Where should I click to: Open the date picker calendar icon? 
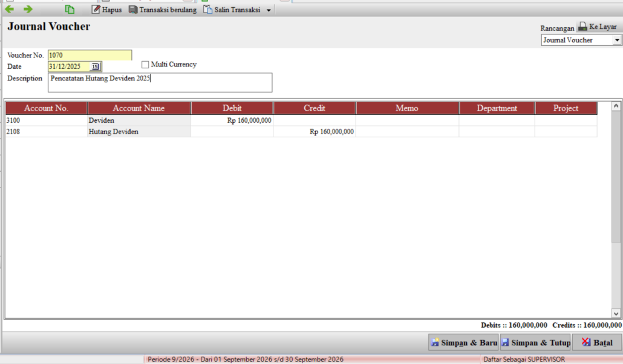pos(96,67)
